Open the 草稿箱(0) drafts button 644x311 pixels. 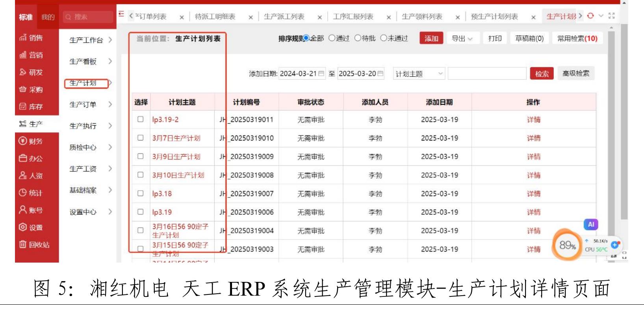tap(529, 39)
